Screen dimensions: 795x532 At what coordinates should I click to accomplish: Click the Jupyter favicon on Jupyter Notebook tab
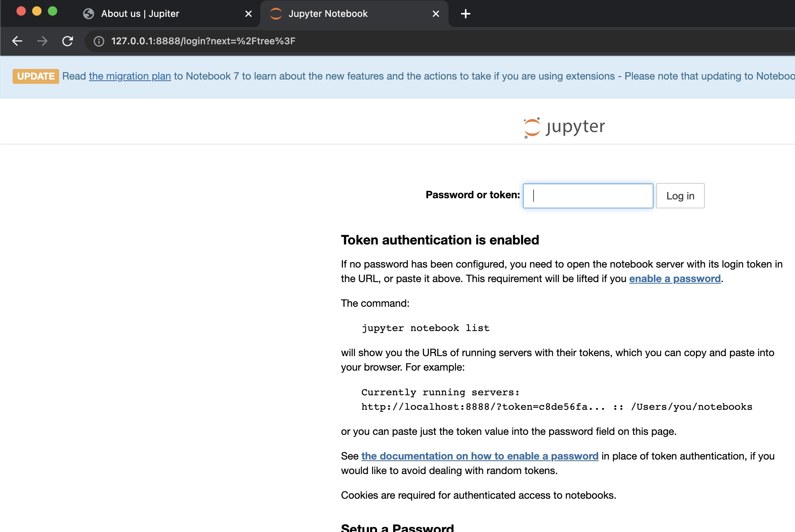point(276,14)
